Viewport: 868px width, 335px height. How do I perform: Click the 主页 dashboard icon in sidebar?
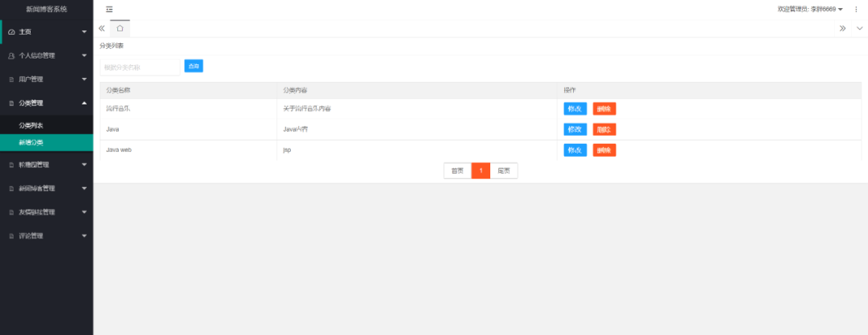point(11,32)
